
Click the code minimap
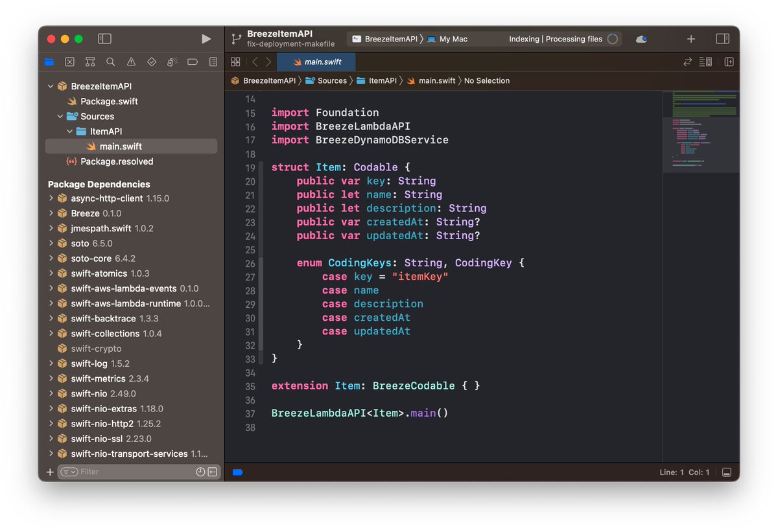(x=701, y=132)
